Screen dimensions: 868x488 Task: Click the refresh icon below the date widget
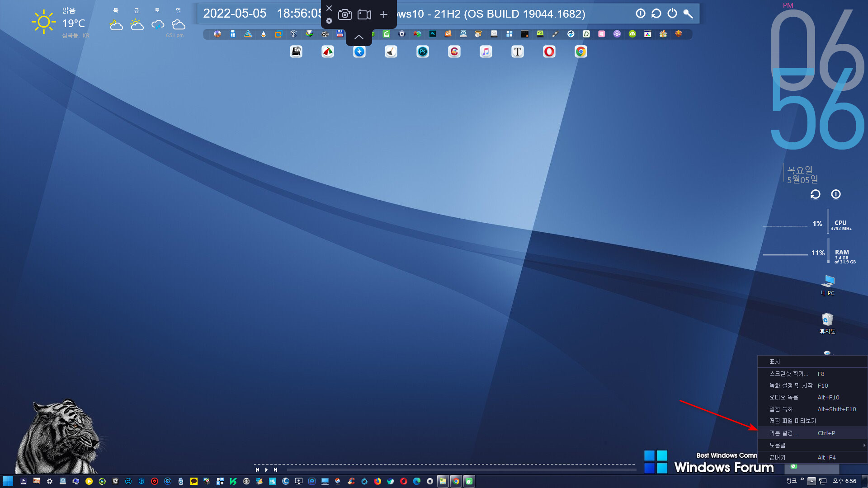click(816, 194)
